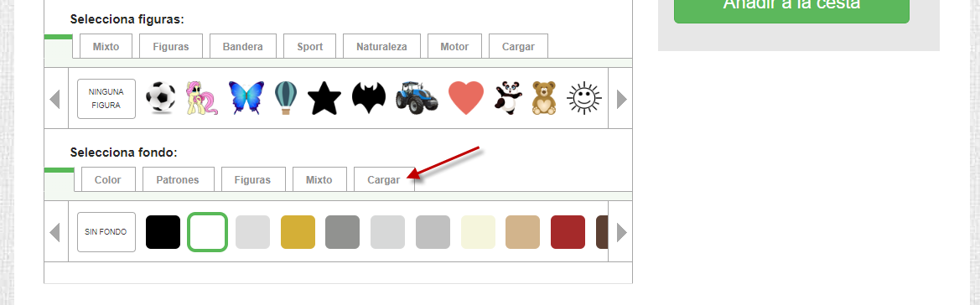Pick the blue tractor figure
Screen dimensions: 980x305
(417, 98)
